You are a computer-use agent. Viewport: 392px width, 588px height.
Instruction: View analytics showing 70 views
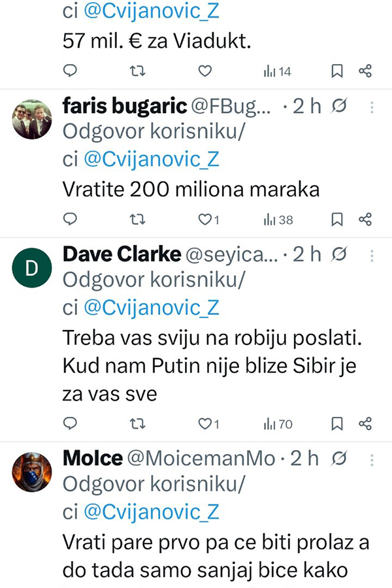click(x=278, y=424)
